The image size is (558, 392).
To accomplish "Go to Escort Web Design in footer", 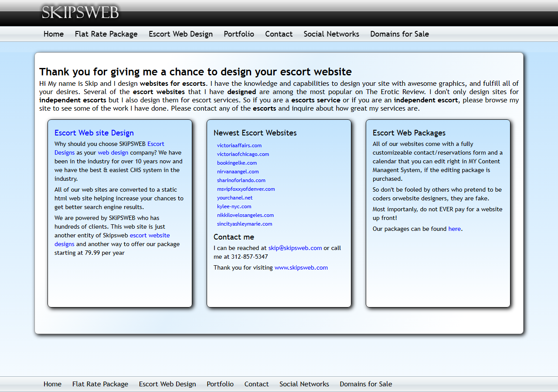I will tap(167, 384).
